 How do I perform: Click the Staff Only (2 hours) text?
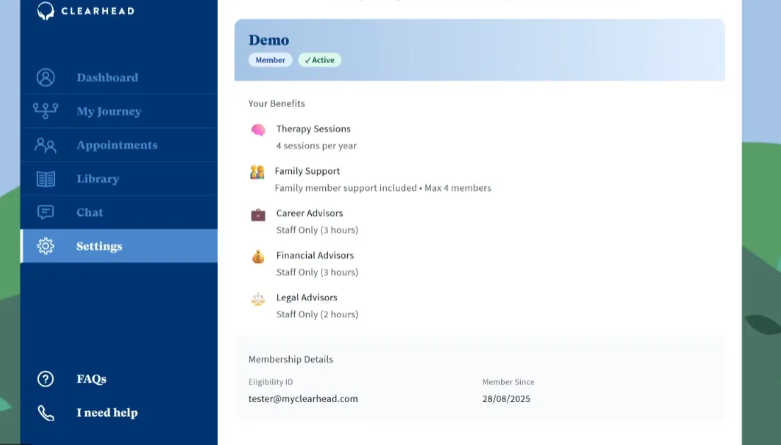317,314
